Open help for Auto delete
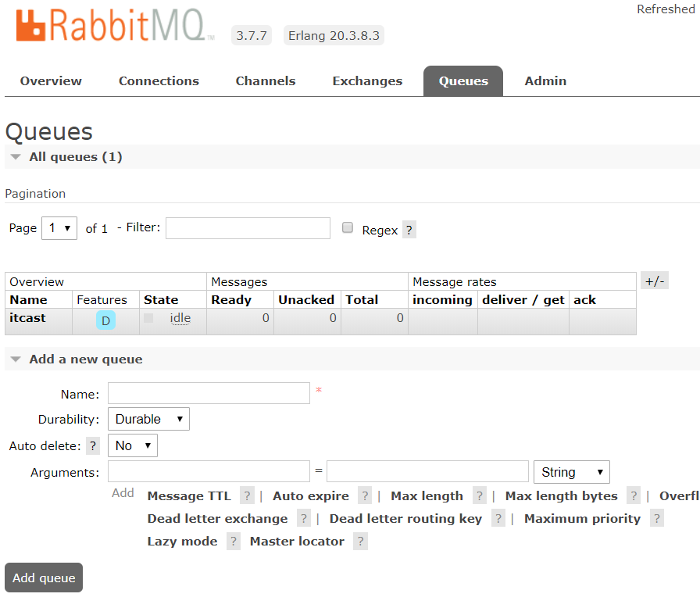 pos(93,445)
